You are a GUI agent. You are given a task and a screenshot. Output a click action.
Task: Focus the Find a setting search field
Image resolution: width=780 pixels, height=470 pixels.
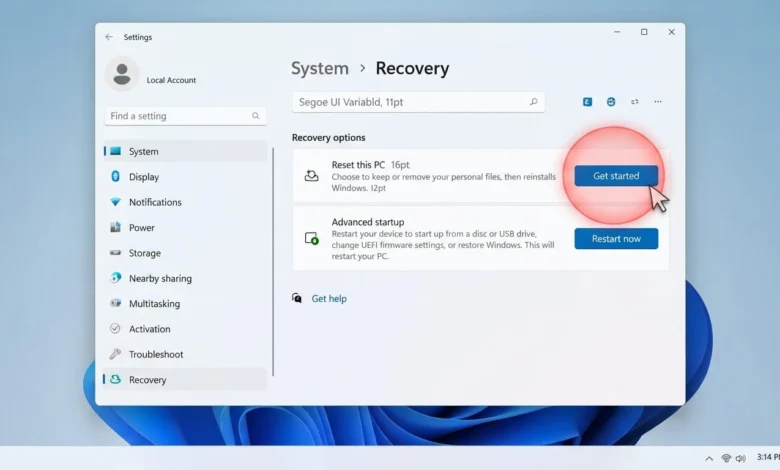185,116
